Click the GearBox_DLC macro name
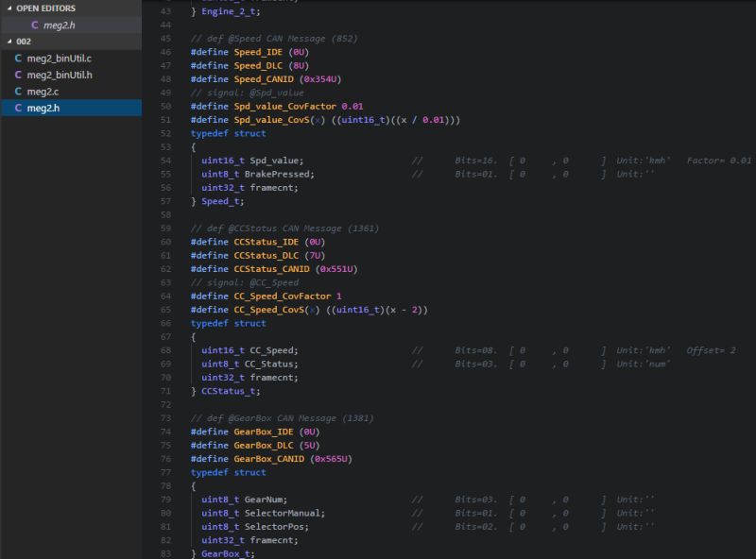 [x=252, y=445]
